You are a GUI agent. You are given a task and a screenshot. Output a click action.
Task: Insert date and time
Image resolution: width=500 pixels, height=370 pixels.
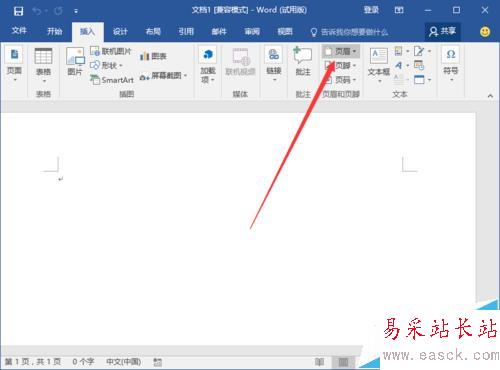419,65
